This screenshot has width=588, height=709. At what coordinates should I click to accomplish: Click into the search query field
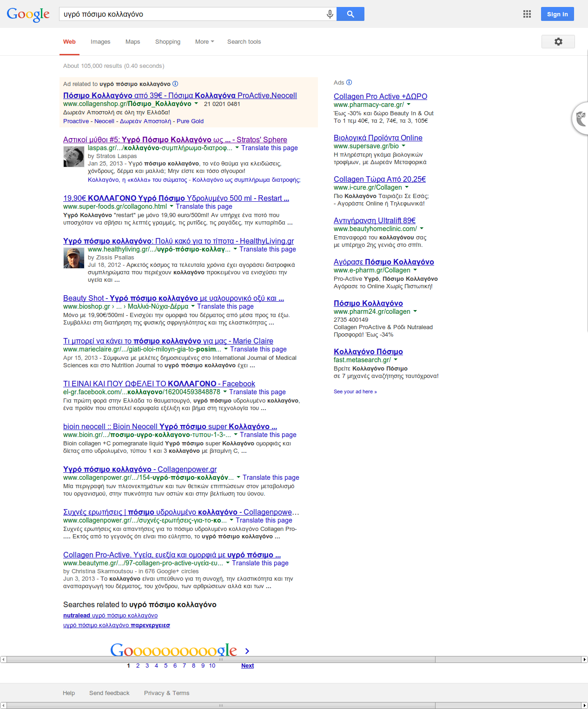pos(193,14)
